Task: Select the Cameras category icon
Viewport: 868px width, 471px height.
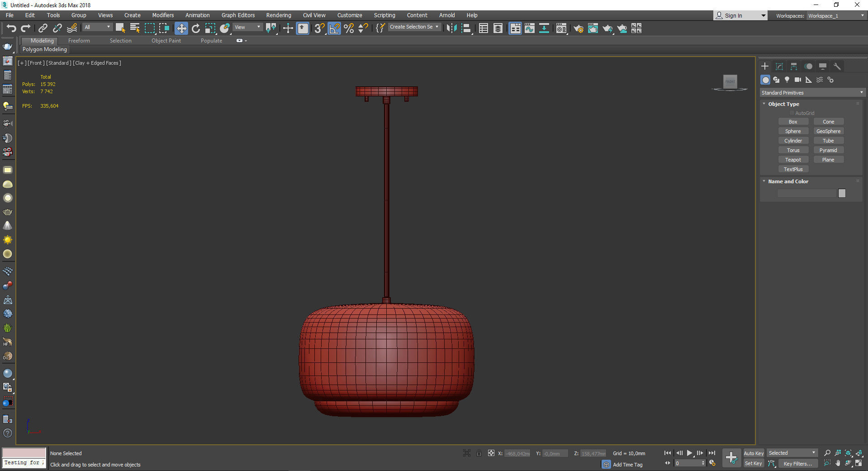Action: coord(798,80)
